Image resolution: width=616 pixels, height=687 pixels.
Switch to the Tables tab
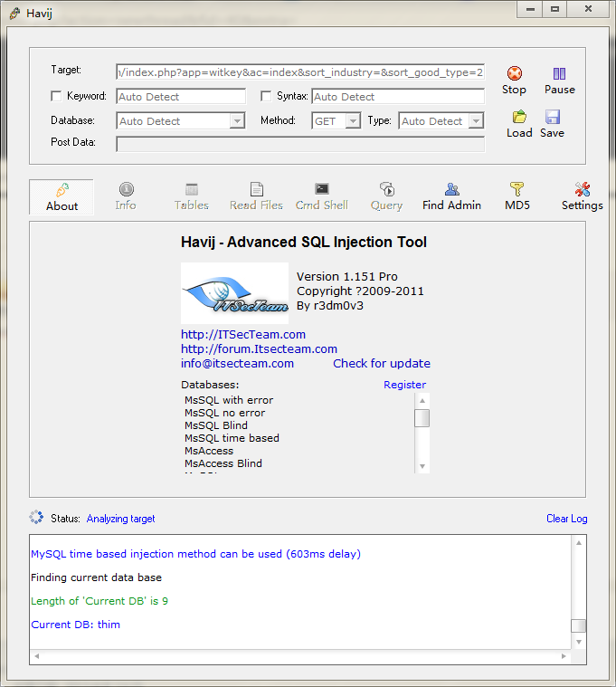tap(192, 197)
